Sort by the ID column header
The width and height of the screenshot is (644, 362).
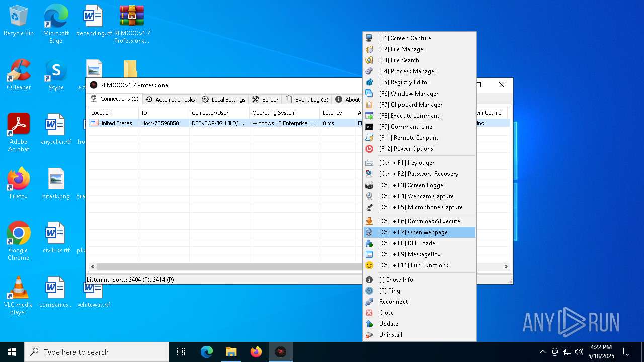pos(164,113)
